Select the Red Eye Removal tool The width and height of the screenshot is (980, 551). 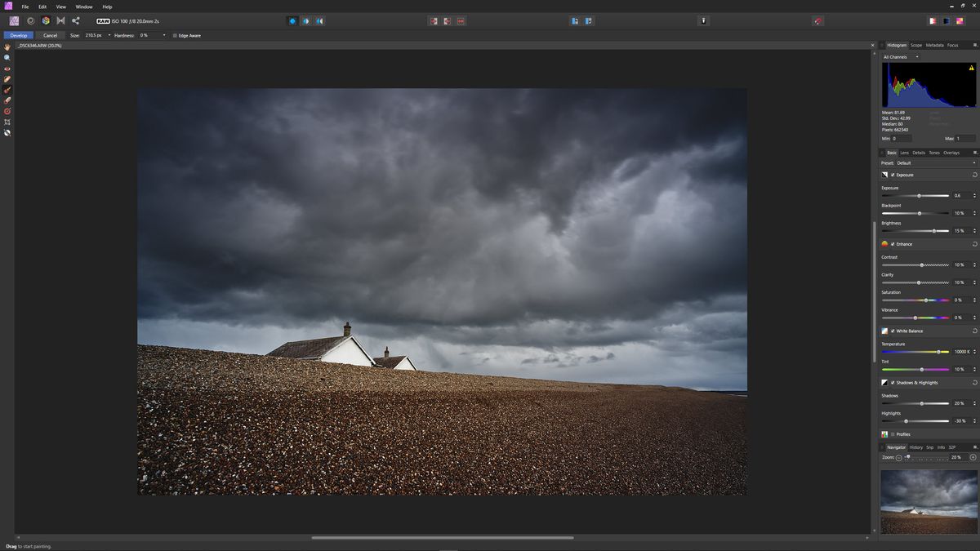tap(7, 69)
